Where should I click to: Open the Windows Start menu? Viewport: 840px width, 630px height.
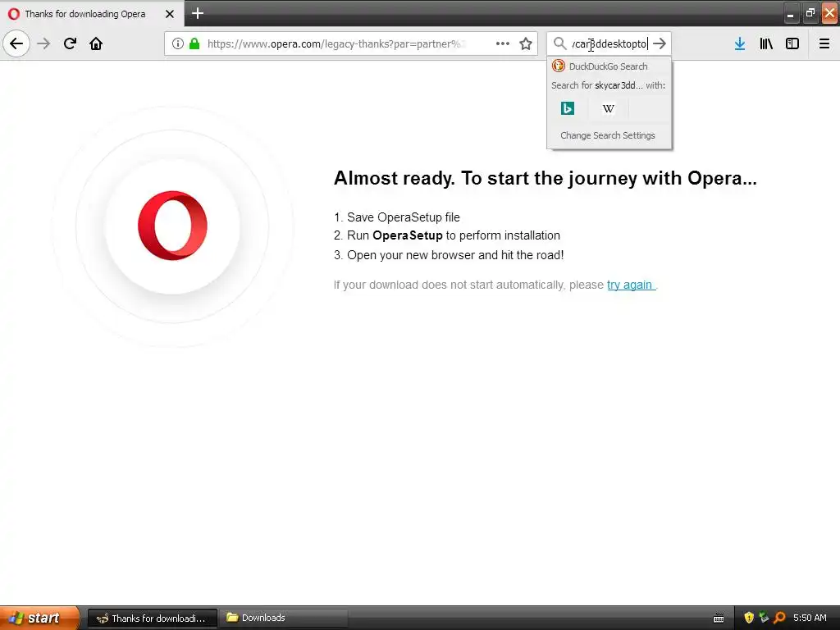(x=39, y=618)
